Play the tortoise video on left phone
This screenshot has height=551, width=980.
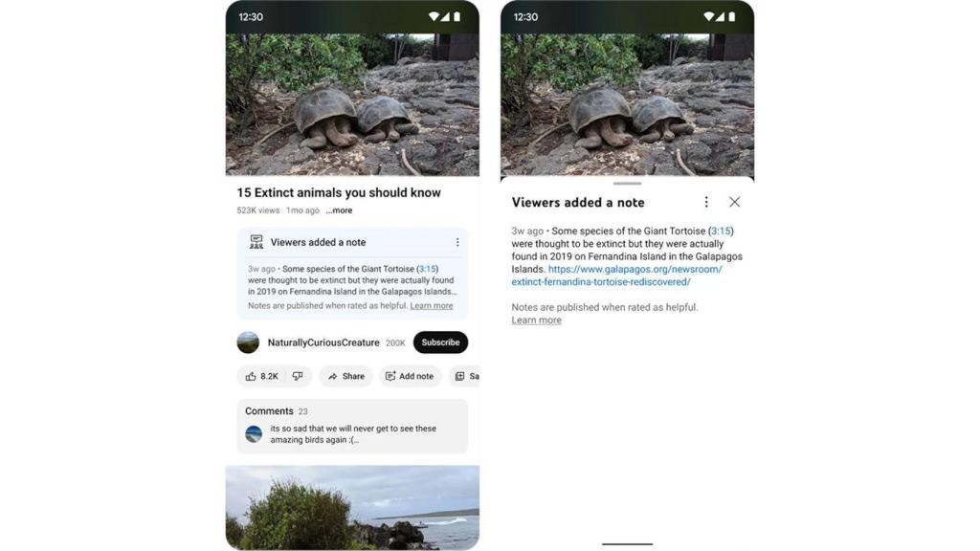point(352,105)
